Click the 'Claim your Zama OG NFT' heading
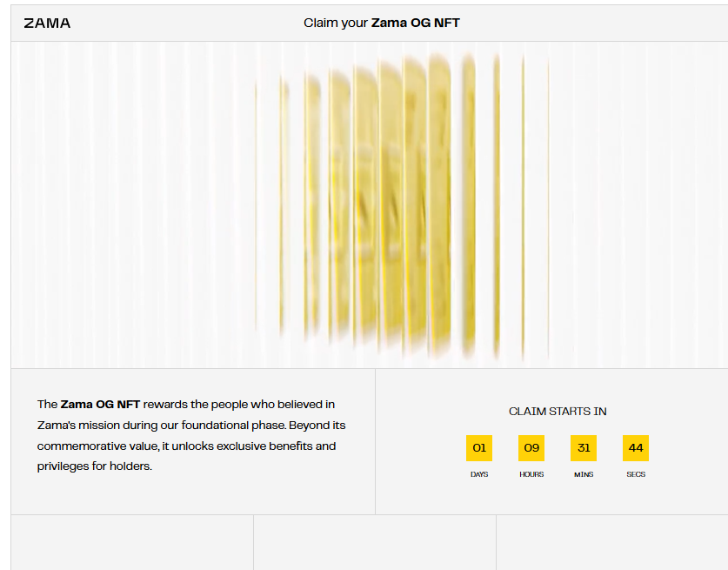 click(x=382, y=23)
